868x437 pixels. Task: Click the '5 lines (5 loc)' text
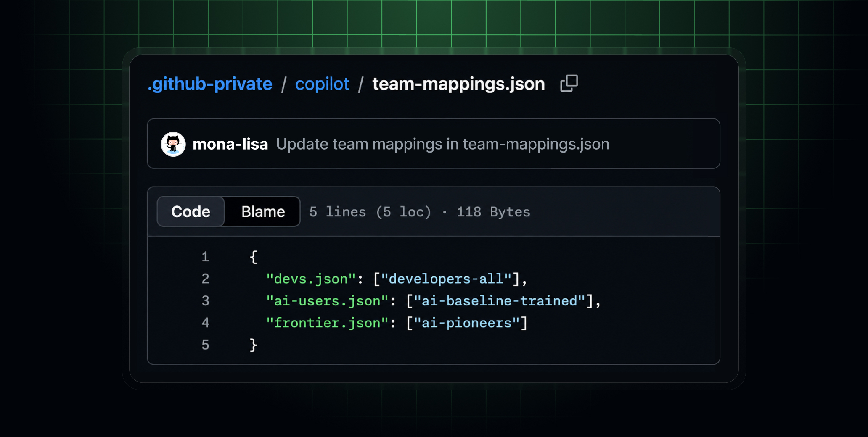[370, 212]
